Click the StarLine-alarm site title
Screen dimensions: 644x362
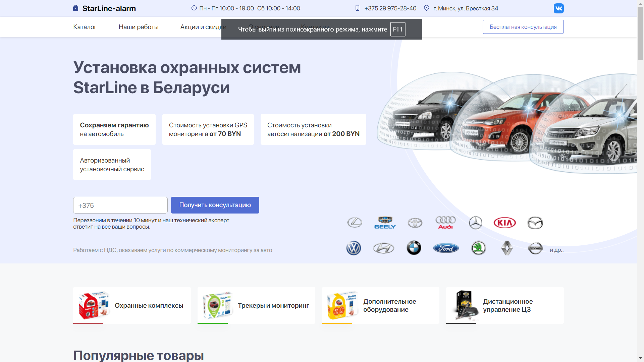coord(109,8)
